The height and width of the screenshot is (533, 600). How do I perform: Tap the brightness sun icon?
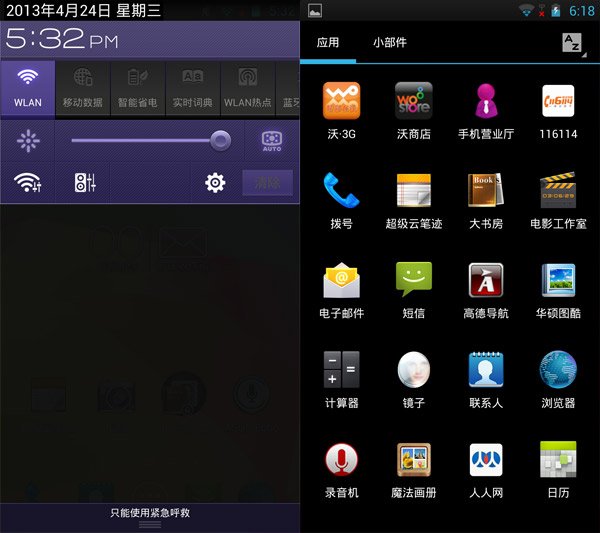coord(28,141)
